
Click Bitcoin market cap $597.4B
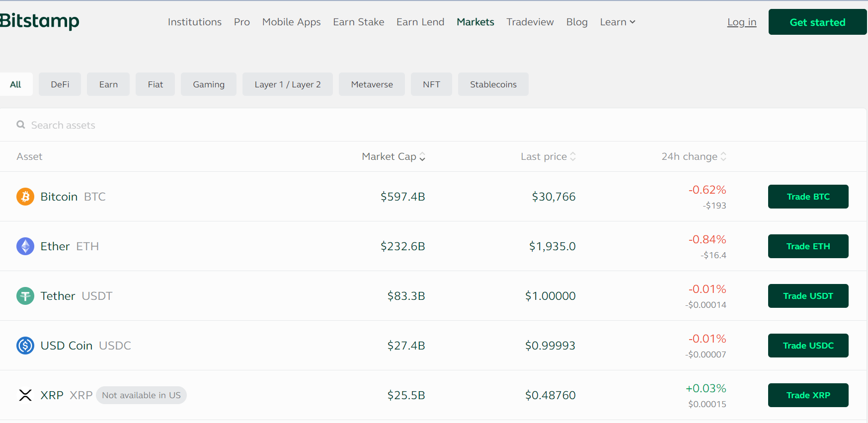pyautogui.click(x=403, y=197)
